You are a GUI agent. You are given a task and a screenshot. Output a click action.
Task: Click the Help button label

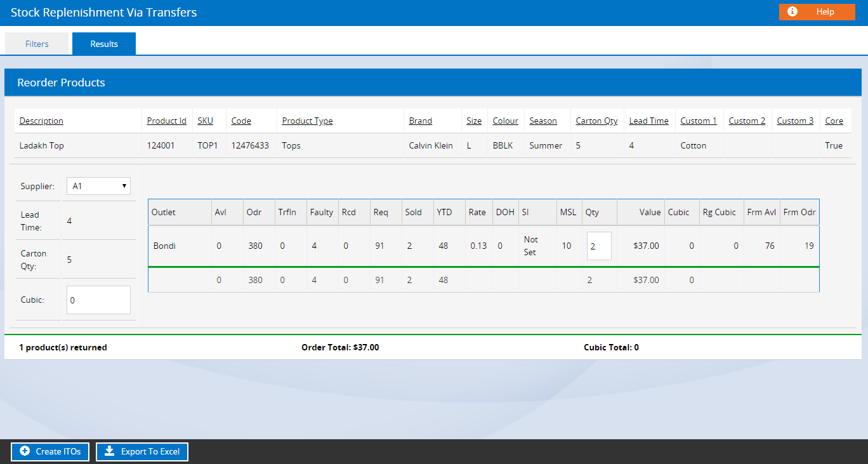coord(825,11)
